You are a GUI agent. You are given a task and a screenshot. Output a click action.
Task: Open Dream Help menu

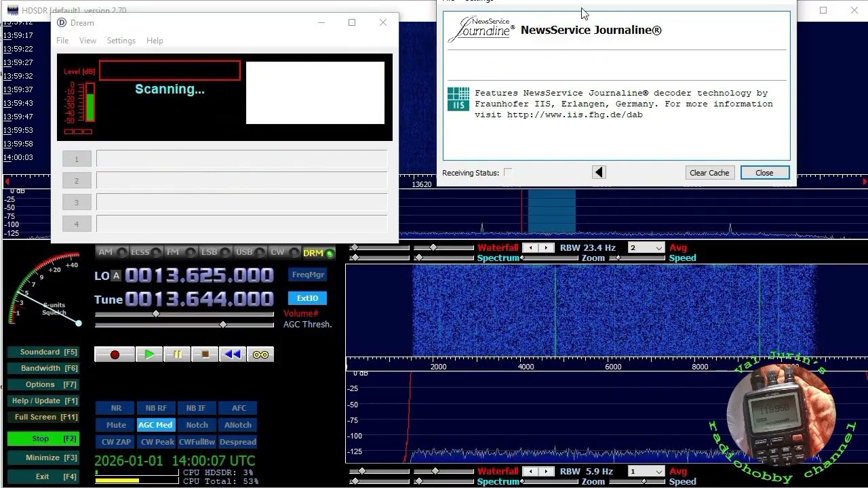click(x=155, y=41)
